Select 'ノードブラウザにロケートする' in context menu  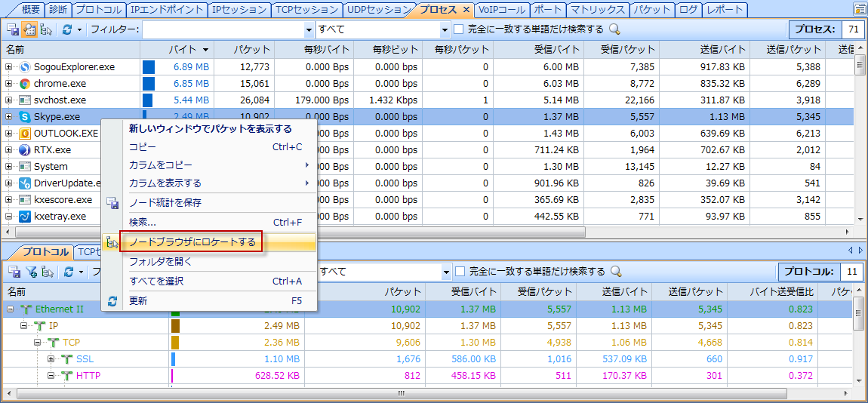[192, 242]
